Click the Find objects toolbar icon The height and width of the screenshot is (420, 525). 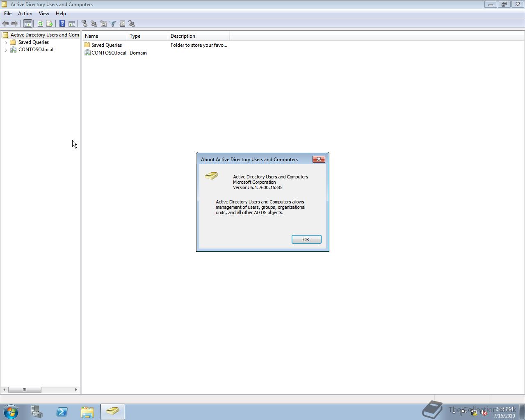click(122, 24)
